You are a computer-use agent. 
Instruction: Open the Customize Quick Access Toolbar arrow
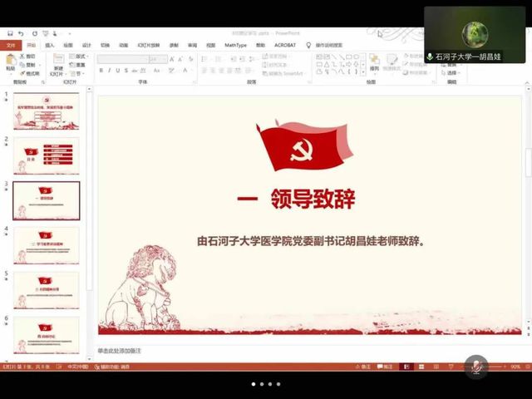coord(70,33)
